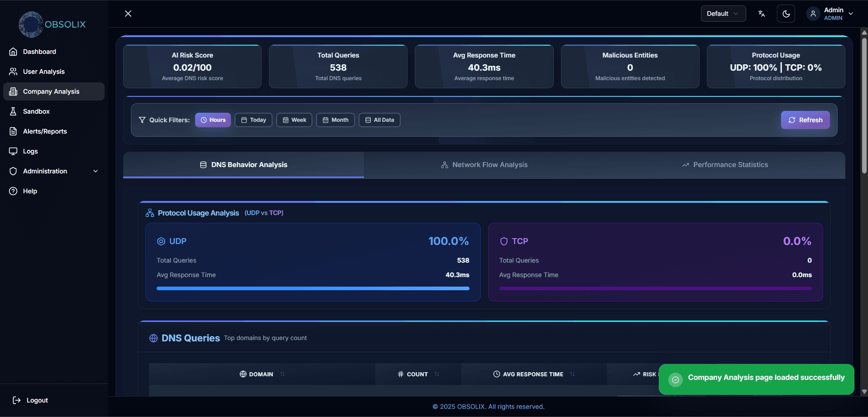868x417 pixels.
Task: Click the Total Queries summary card
Action: point(338,67)
